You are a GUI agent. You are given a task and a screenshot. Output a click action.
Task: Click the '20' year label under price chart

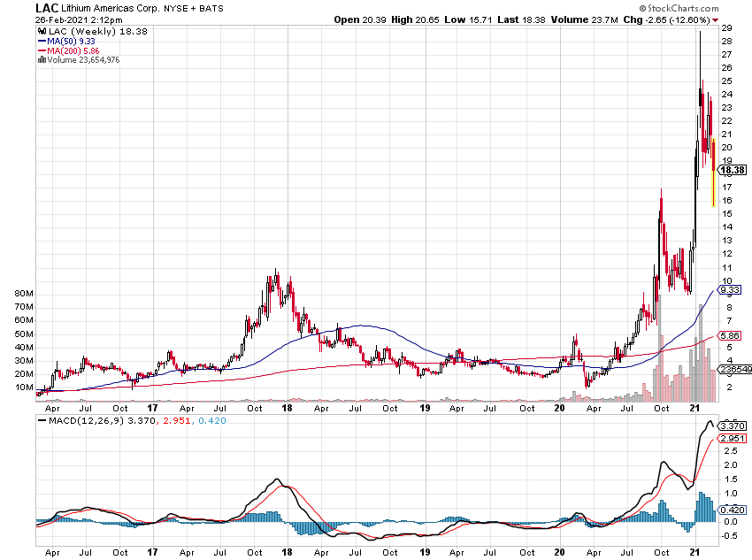559,408
